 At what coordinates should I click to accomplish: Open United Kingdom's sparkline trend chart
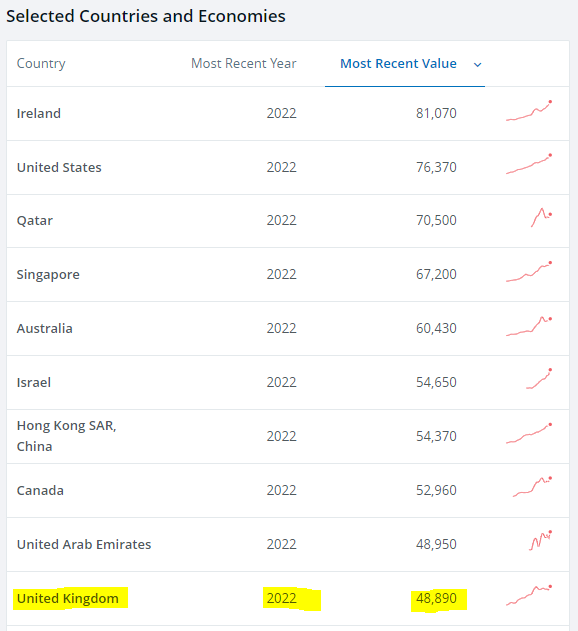coord(529,595)
